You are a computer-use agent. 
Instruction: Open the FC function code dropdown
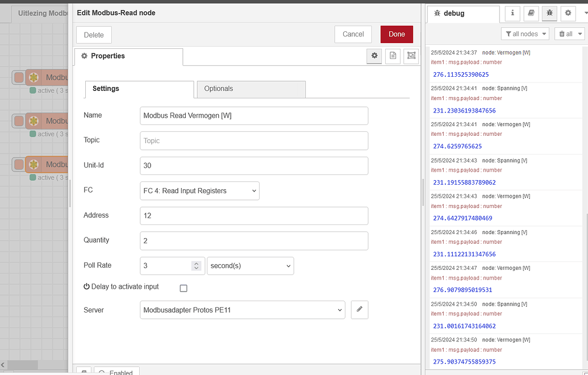coord(199,191)
